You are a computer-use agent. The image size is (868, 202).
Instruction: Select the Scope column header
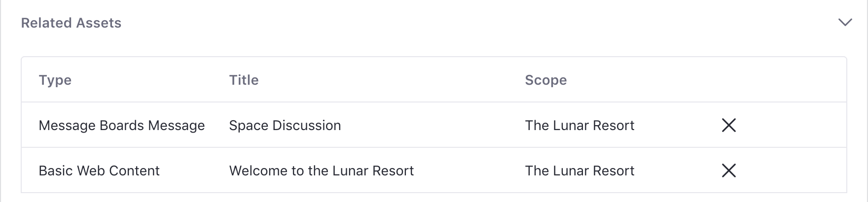[545, 80]
